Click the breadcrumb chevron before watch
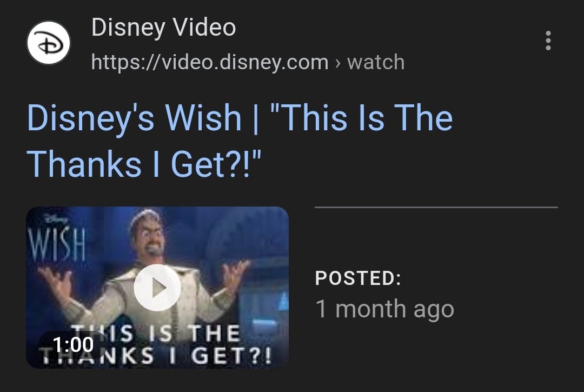This screenshot has width=584, height=392. (x=337, y=63)
